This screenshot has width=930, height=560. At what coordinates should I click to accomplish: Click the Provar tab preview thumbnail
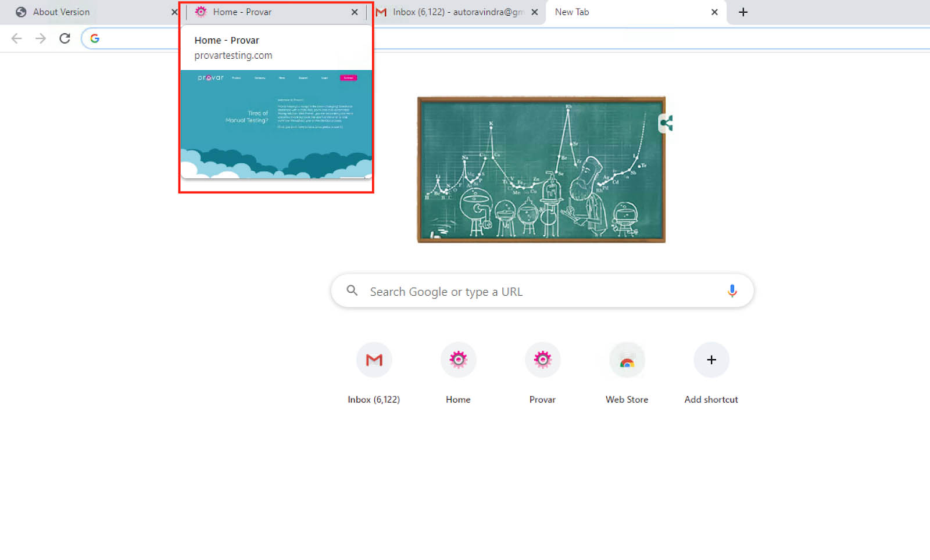click(x=276, y=124)
